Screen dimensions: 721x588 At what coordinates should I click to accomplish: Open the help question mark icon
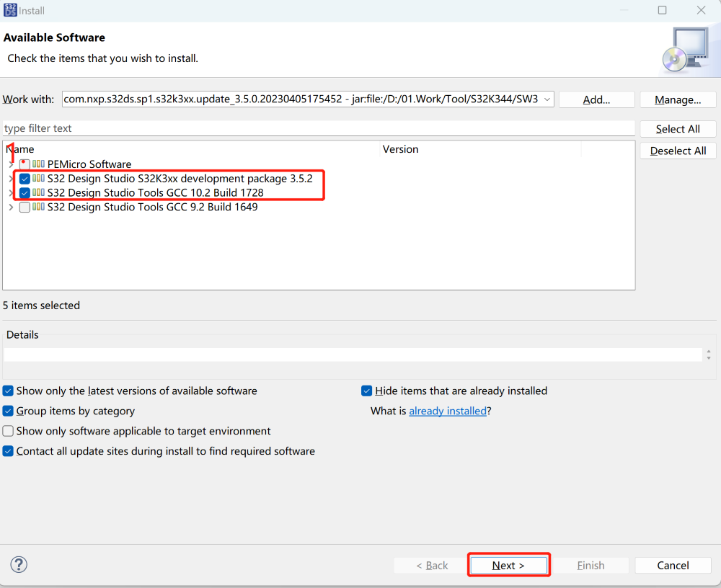19,564
